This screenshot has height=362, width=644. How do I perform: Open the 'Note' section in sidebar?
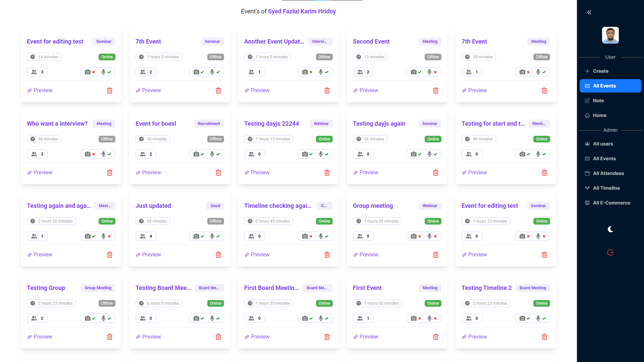point(598,101)
